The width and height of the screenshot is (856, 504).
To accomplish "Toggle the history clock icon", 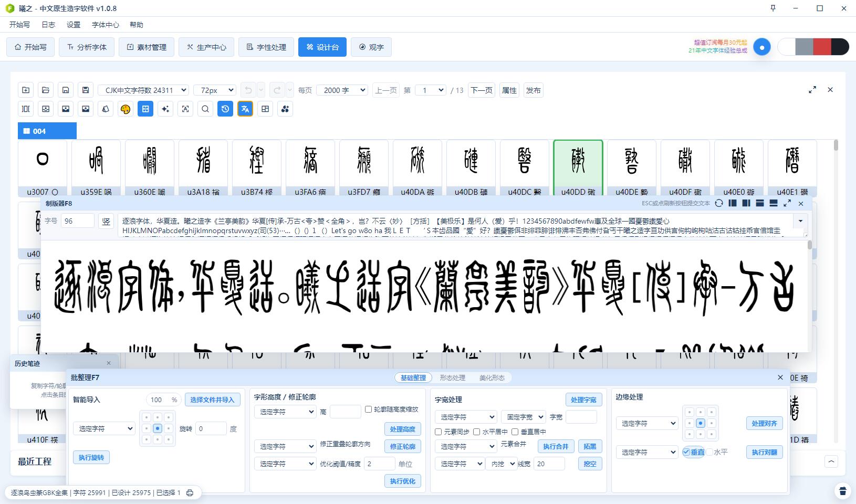I will 225,109.
